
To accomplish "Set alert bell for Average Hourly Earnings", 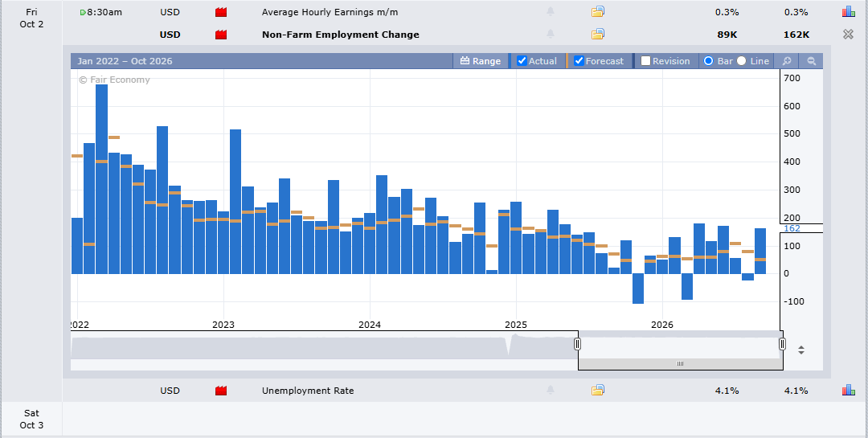I will [x=551, y=11].
